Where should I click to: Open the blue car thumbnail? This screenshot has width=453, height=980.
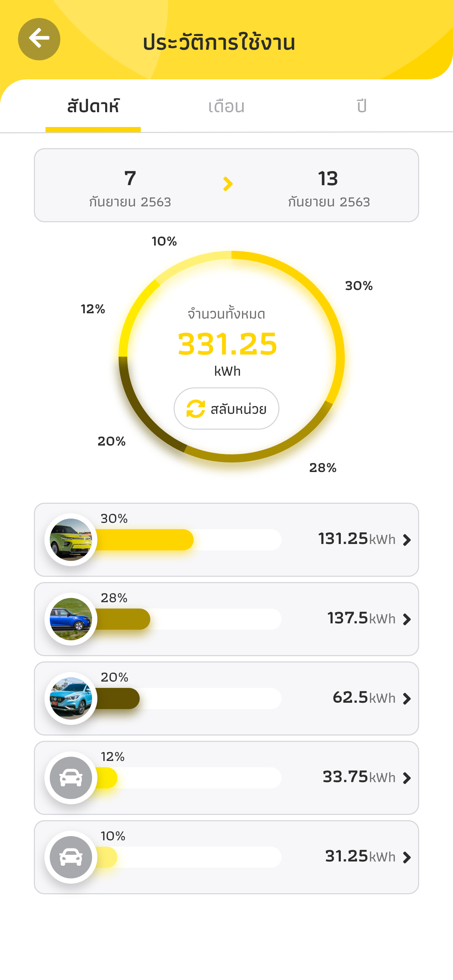click(71, 619)
